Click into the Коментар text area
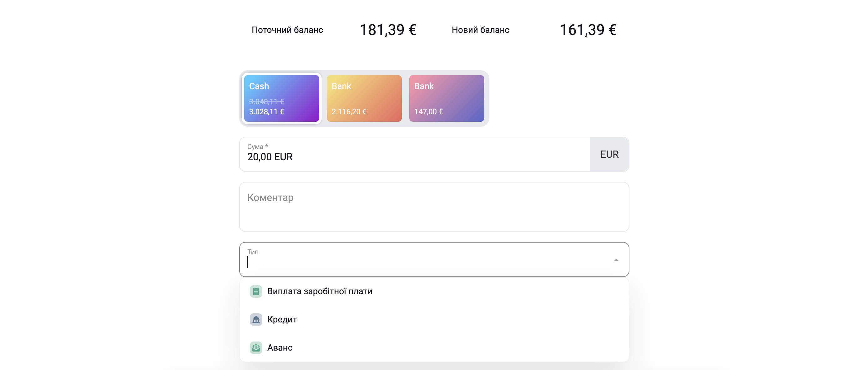Viewport: 868px width, 370px height. (434, 207)
